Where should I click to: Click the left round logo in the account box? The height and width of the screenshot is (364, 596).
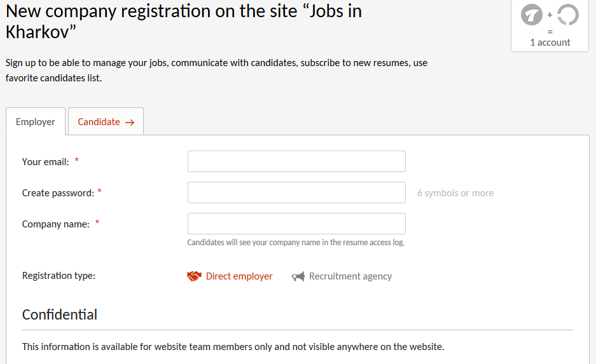(531, 15)
